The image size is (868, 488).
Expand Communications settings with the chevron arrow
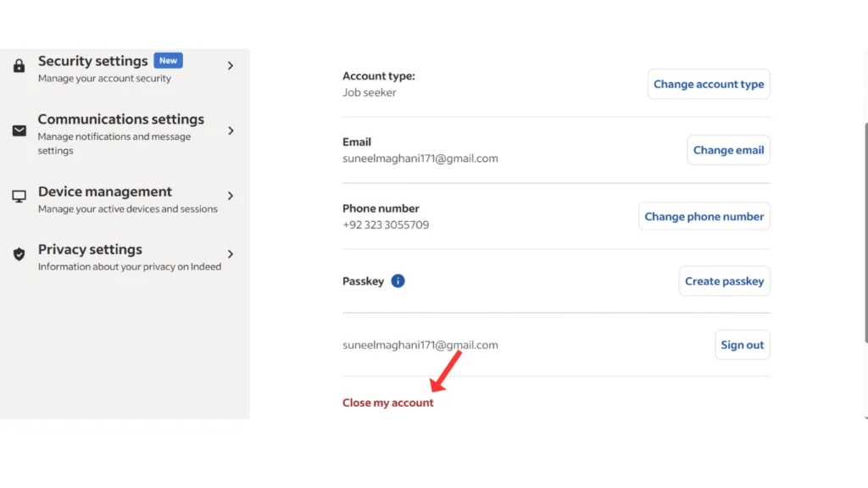pyautogui.click(x=231, y=130)
